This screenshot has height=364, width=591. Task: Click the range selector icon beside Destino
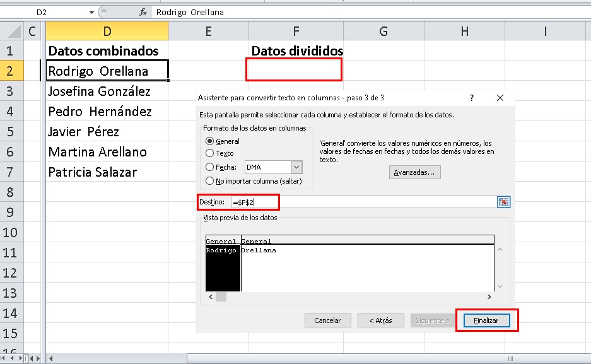point(502,202)
